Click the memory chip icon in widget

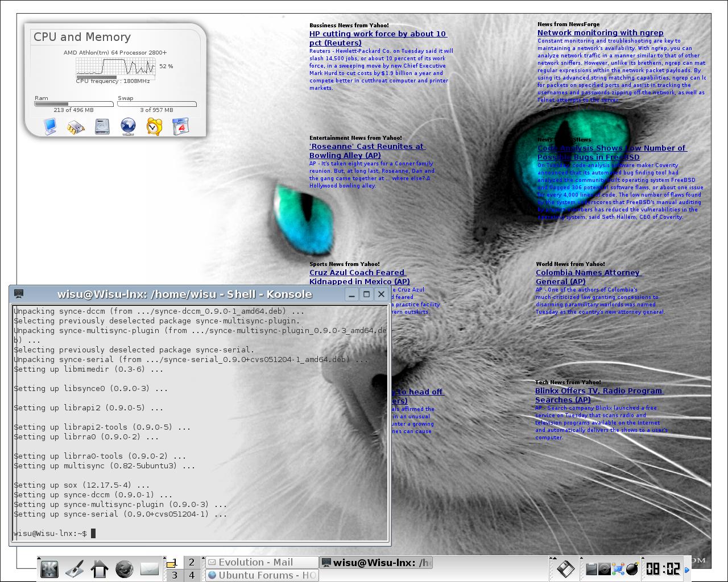[76, 127]
